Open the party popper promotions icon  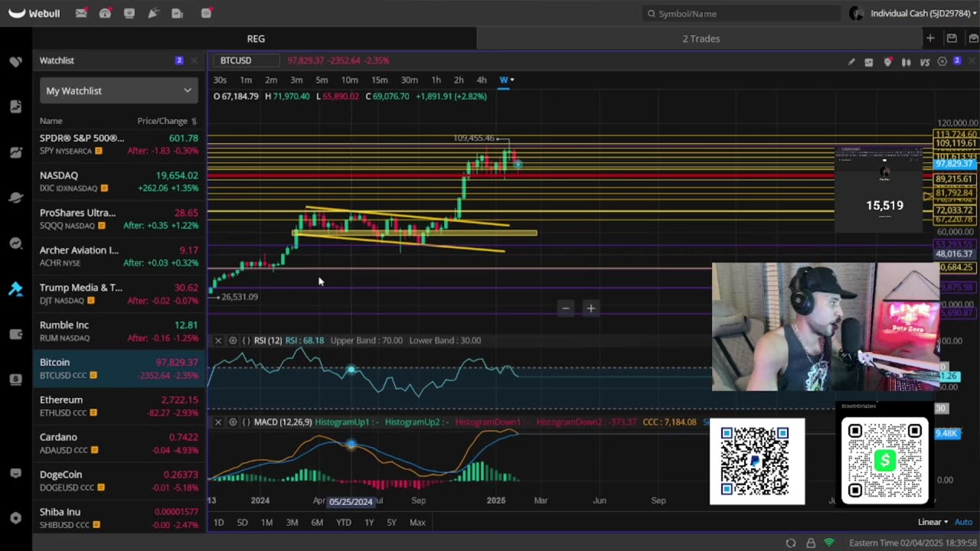153,13
